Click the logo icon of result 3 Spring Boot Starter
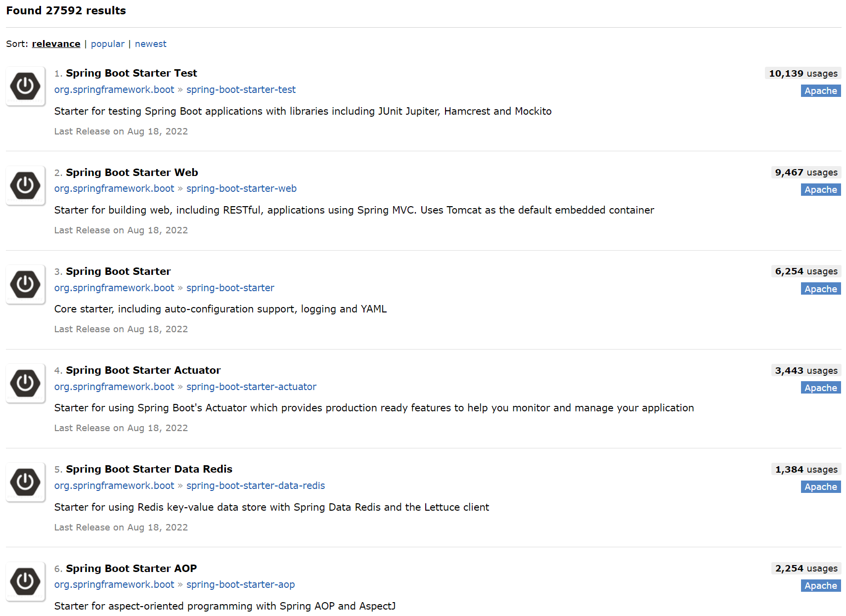Image resolution: width=846 pixels, height=616 pixels. point(25,284)
